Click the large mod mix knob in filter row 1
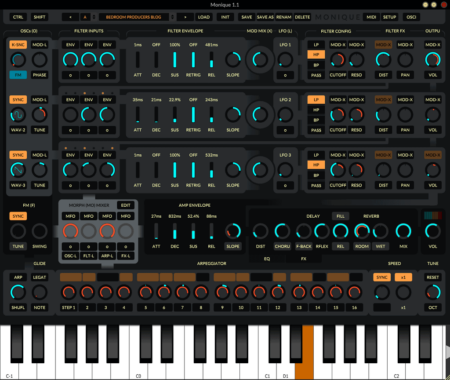The height and width of the screenshot is (380, 450). (x=260, y=60)
